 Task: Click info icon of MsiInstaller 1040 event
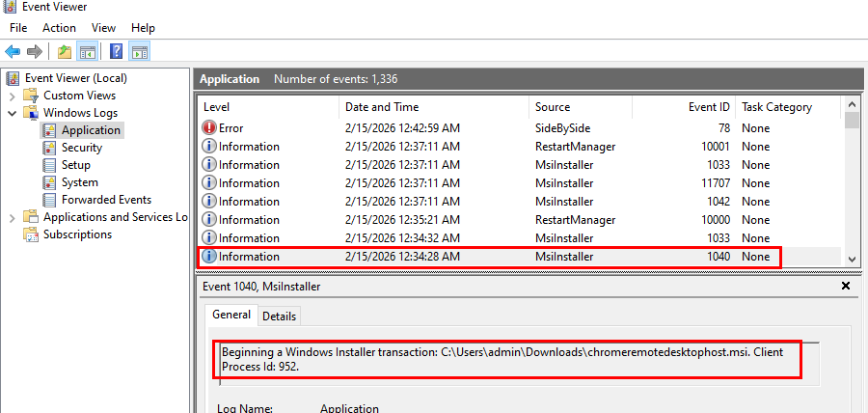pos(209,257)
